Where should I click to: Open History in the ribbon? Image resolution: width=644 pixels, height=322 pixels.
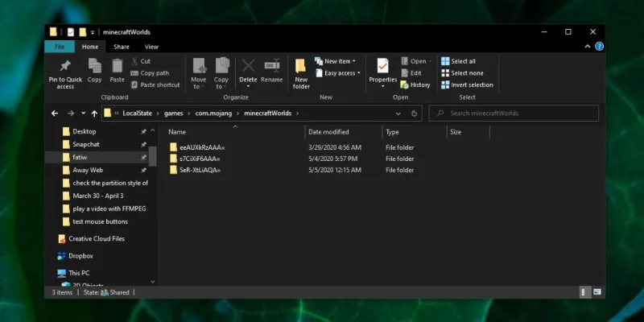pyautogui.click(x=415, y=85)
